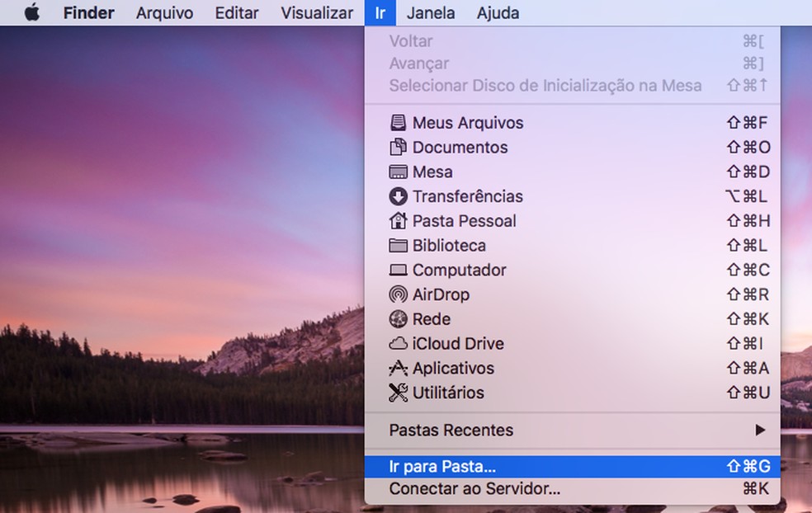The image size is (812, 513).
Task: Click the Documentos icon in Ir menu
Action: pyautogui.click(x=398, y=147)
